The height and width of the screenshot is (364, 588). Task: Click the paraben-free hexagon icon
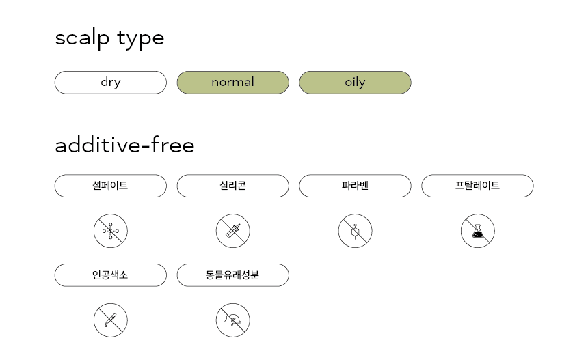click(355, 231)
